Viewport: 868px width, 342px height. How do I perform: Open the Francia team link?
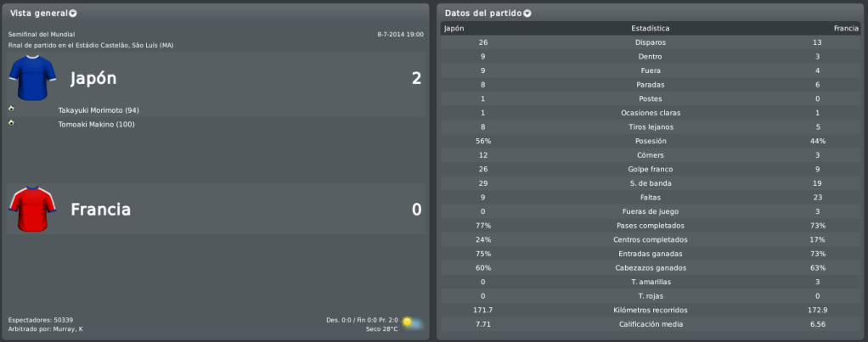point(101,209)
